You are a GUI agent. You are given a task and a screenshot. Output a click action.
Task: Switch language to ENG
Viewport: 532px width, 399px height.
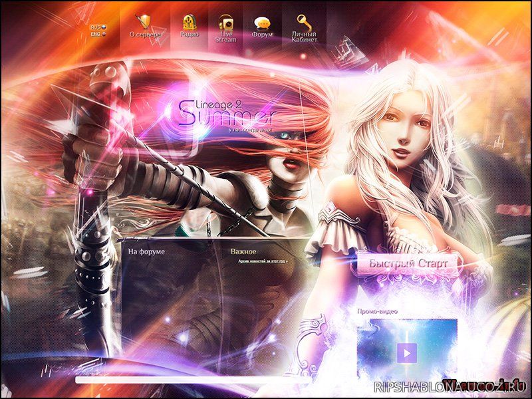[98, 34]
